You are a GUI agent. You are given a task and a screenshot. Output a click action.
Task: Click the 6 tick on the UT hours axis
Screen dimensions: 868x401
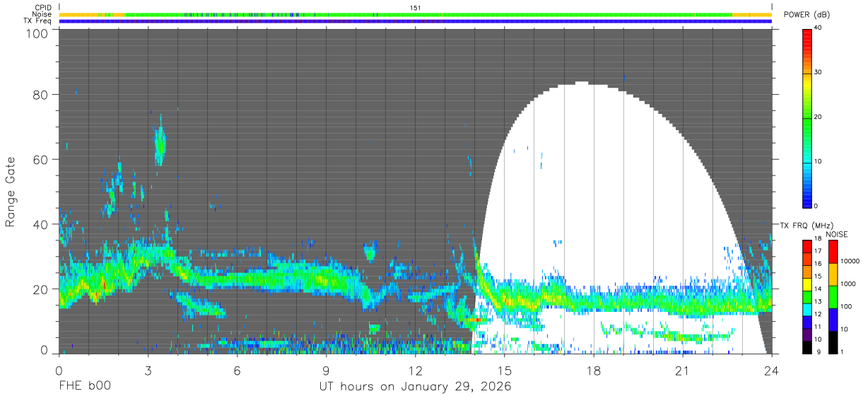tap(237, 370)
